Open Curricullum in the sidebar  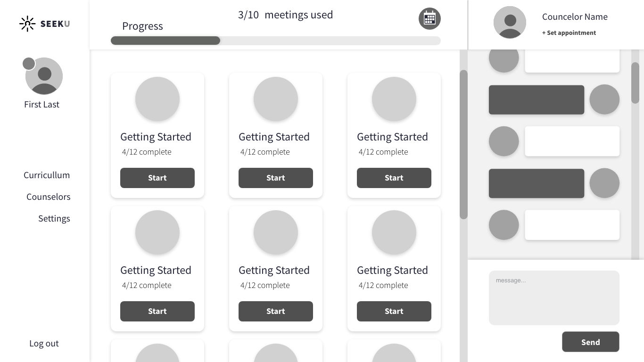(47, 175)
